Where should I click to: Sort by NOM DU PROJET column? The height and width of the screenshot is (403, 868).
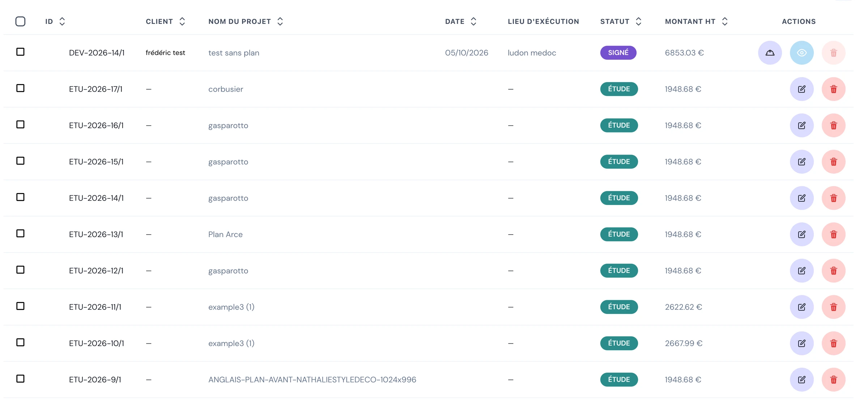[280, 21]
